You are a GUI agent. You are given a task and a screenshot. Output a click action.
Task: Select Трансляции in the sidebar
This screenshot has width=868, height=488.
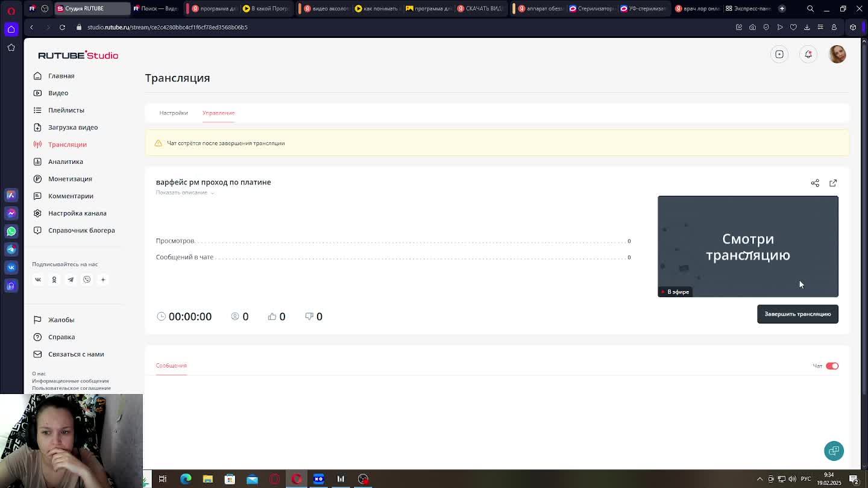(67, 145)
